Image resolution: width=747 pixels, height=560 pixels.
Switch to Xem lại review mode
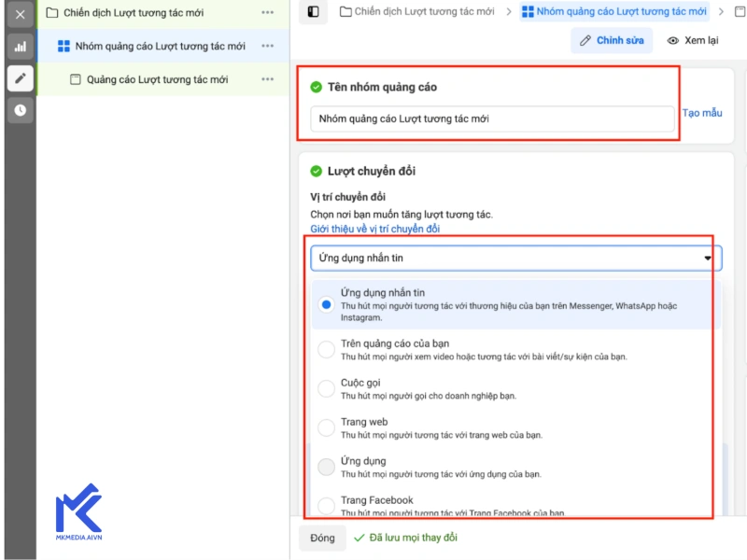[693, 40]
